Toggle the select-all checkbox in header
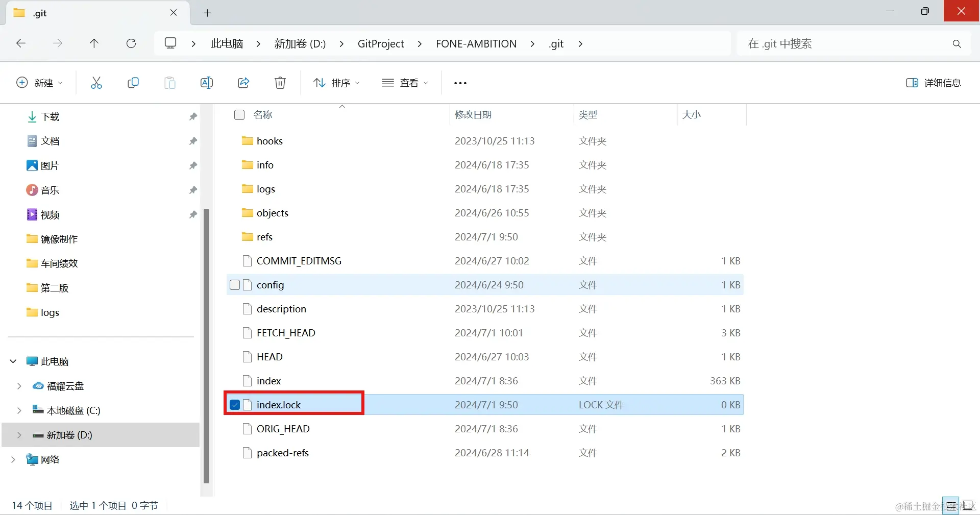Screen dimensions: 980x515 (x=239, y=114)
